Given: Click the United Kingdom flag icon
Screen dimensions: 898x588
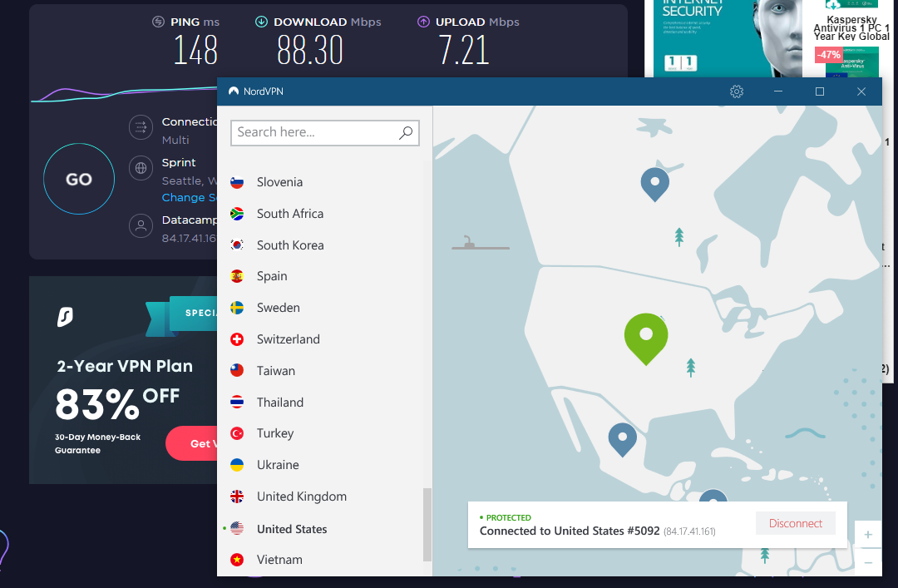Looking at the screenshot, I should [x=237, y=497].
